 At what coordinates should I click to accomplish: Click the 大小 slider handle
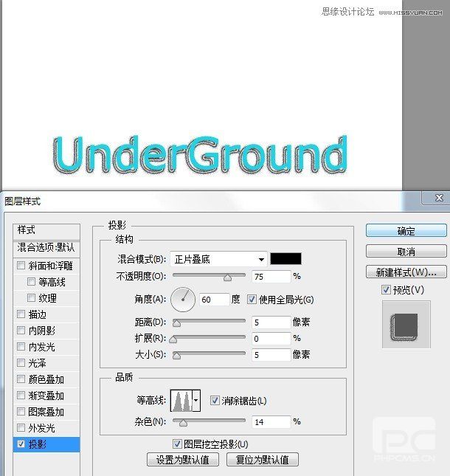[176, 355]
